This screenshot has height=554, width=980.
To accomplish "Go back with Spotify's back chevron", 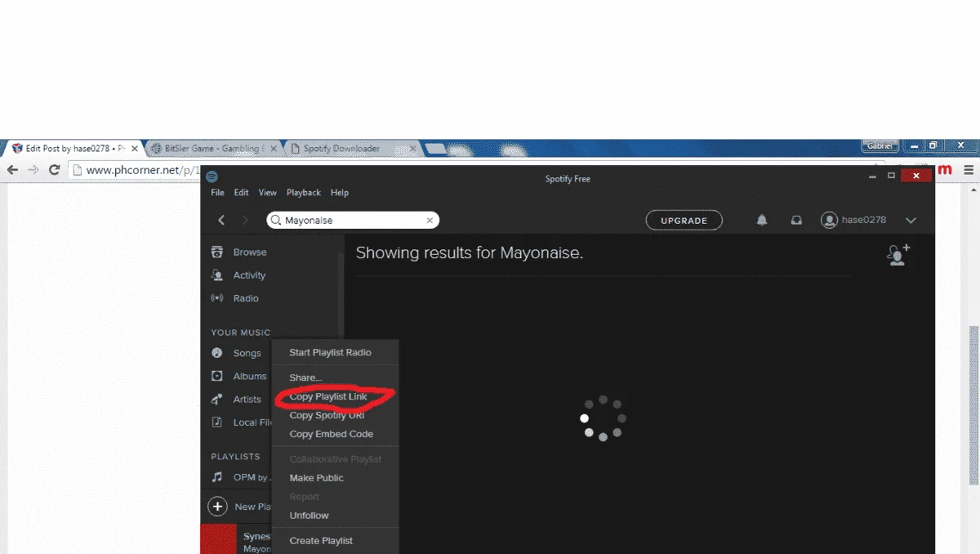I will tap(221, 220).
